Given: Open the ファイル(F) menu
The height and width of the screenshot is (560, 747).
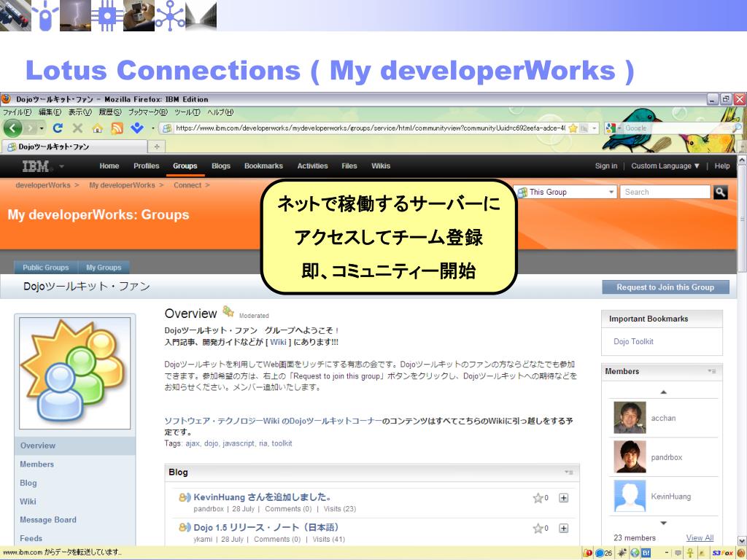Looking at the screenshot, I should [18, 112].
